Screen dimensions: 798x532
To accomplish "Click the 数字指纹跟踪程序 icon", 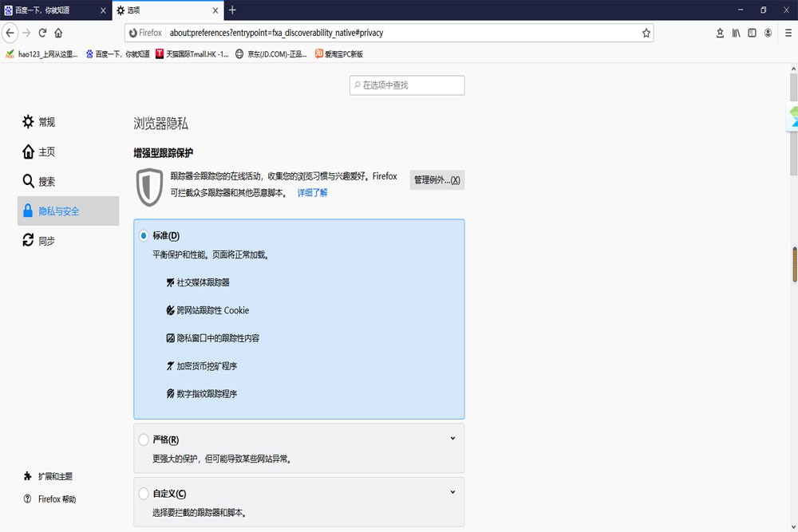I will (171, 394).
